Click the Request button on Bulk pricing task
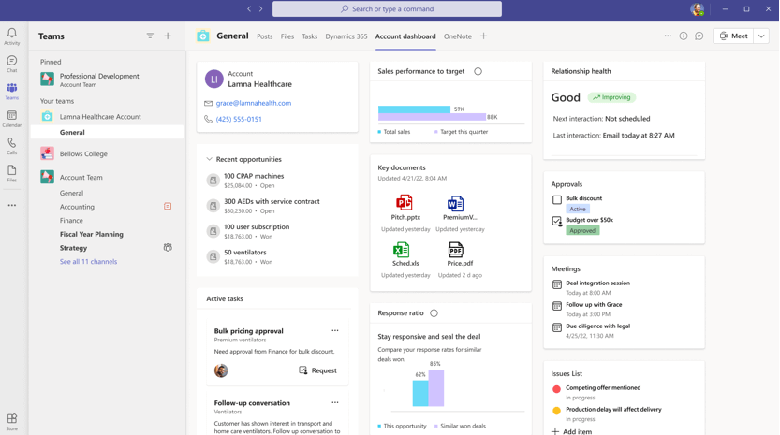 pos(318,370)
